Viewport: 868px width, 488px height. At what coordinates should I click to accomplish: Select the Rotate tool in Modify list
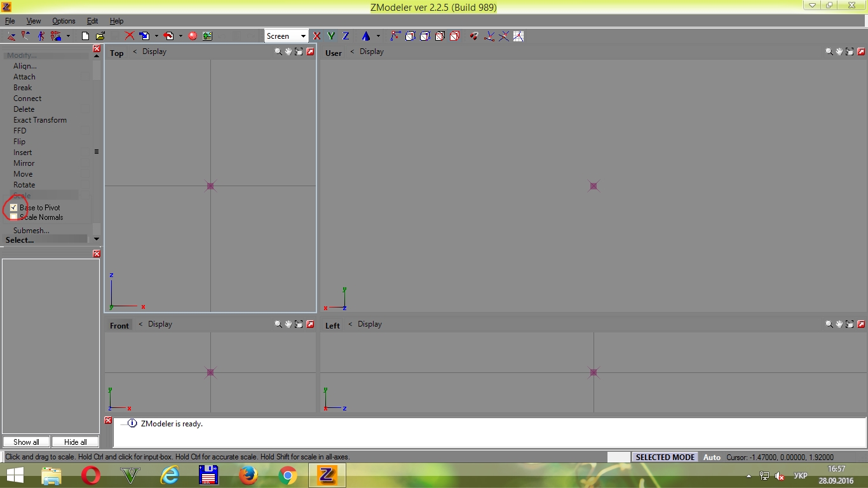pos(24,185)
